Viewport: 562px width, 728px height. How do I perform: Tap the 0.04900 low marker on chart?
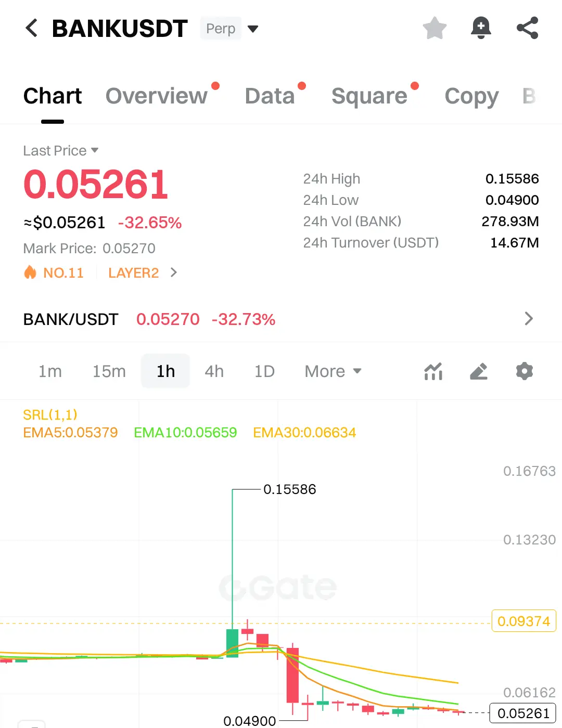click(249, 721)
